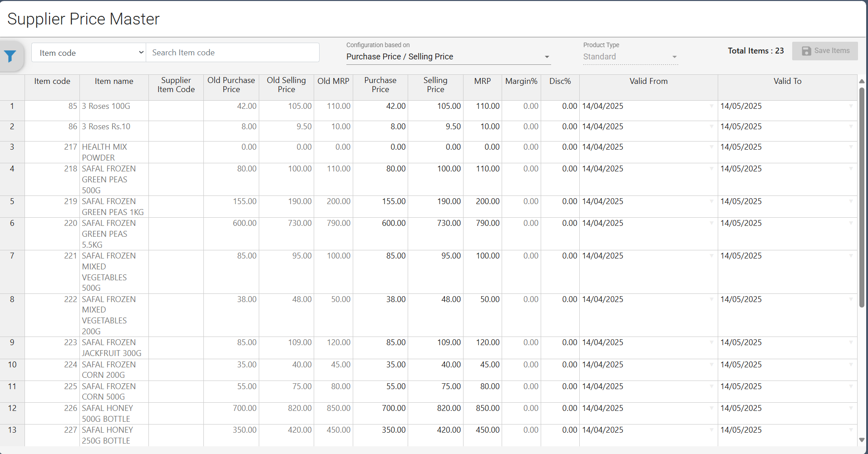Open Valid From date arrow for row 1

click(x=711, y=106)
